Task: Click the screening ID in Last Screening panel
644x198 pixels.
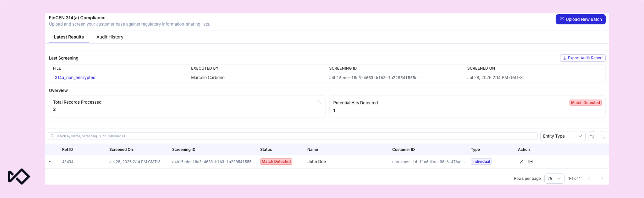Action: pos(373,78)
